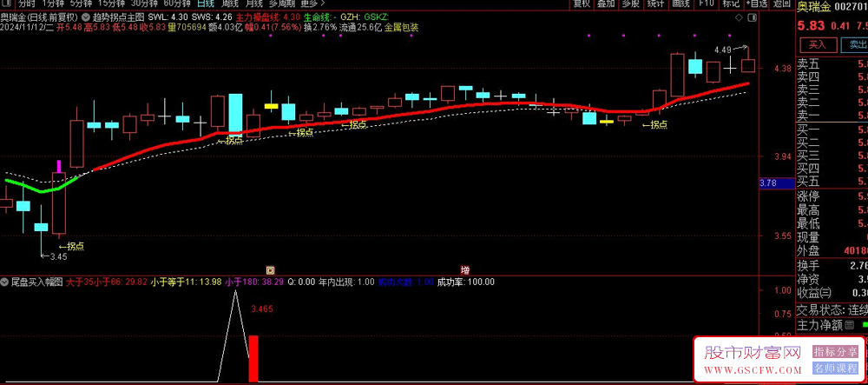Open the 统计 statistics tool

(655, 3)
